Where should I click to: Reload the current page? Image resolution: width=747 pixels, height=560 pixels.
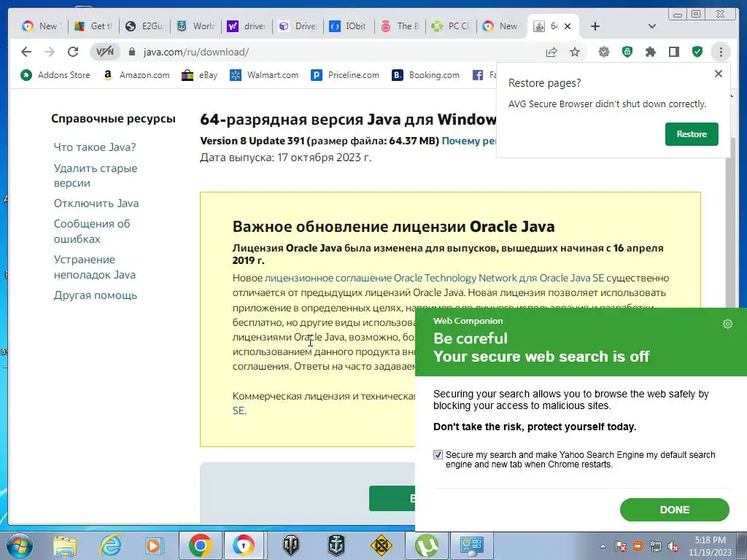pyautogui.click(x=73, y=52)
